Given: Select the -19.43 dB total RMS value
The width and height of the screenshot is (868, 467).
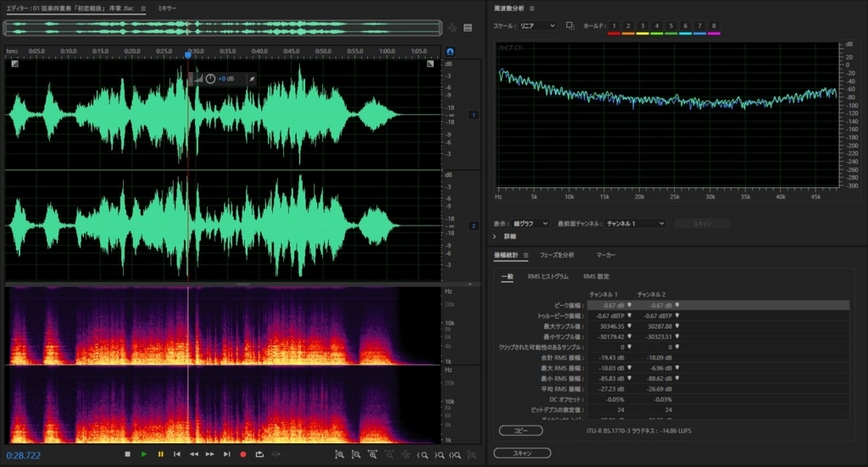Looking at the screenshot, I should coord(611,358).
